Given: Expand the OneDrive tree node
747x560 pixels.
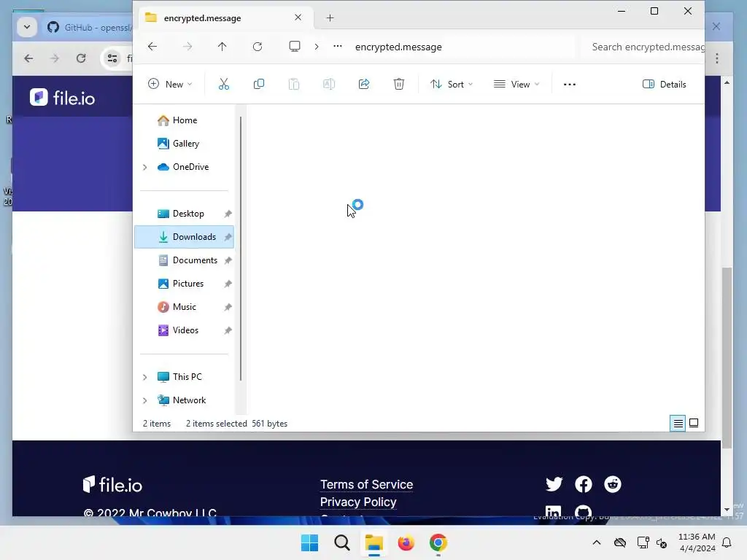Looking at the screenshot, I should pyautogui.click(x=145, y=167).
